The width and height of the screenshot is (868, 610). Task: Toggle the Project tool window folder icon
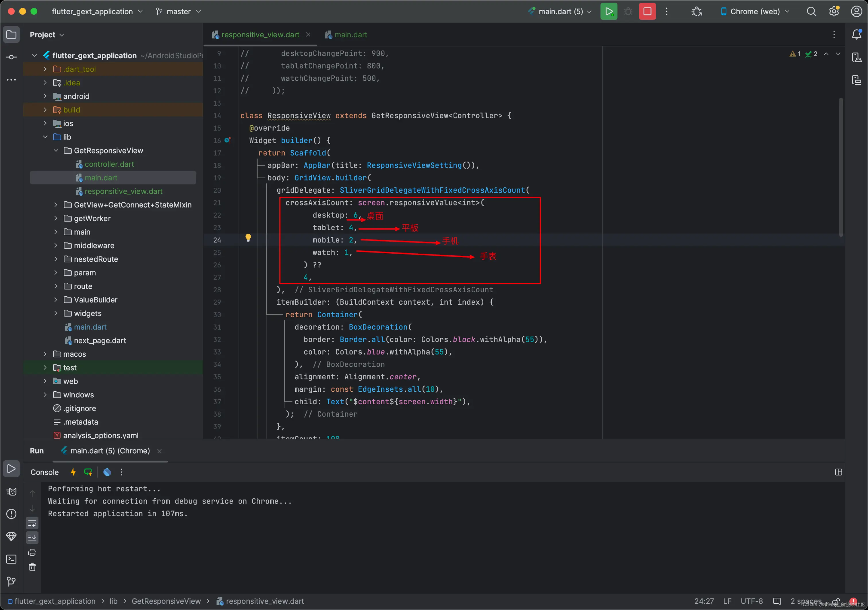(11, 35)
